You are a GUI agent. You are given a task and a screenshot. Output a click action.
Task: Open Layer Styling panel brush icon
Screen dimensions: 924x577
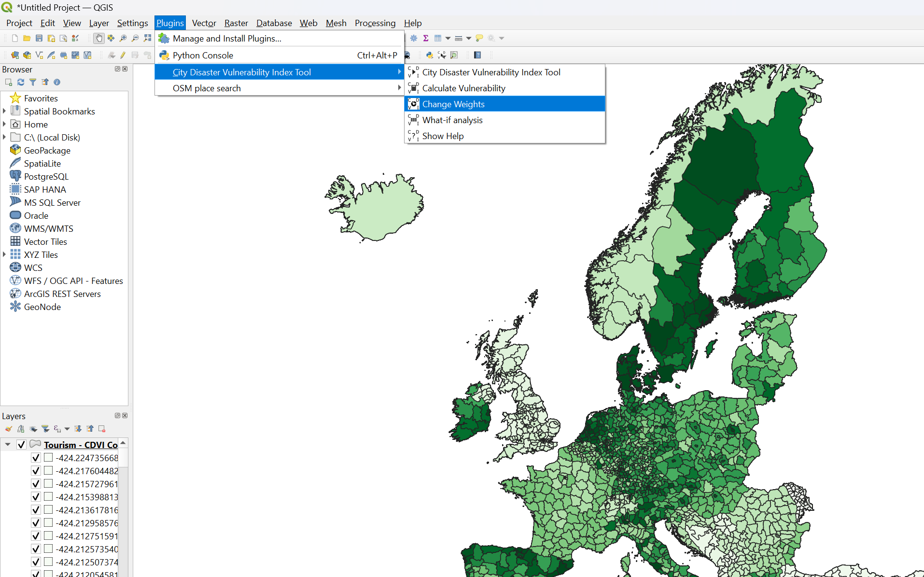coord(9,429)
